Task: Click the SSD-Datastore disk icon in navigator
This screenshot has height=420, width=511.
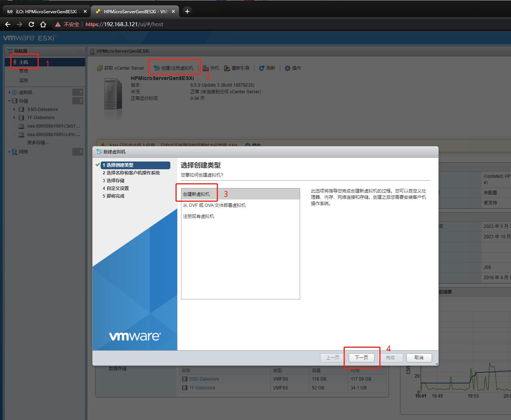Action: pyautogui.click(x=21, y=110)
